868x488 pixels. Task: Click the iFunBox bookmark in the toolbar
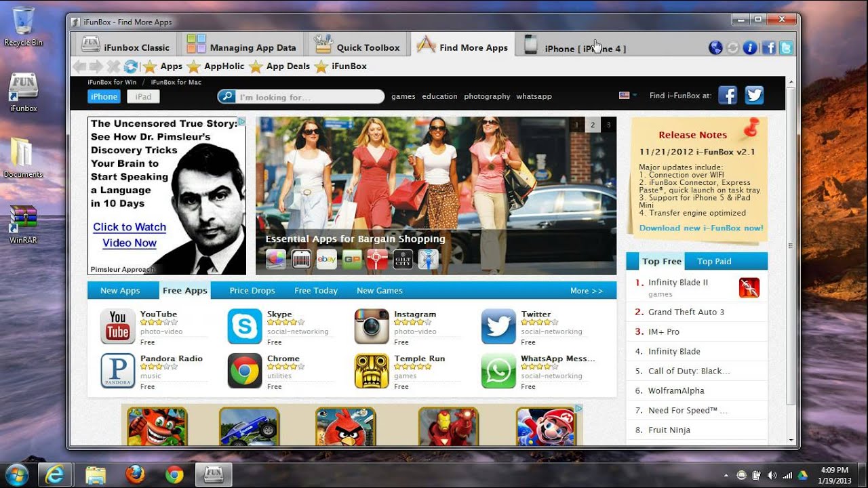coord(340,66)
